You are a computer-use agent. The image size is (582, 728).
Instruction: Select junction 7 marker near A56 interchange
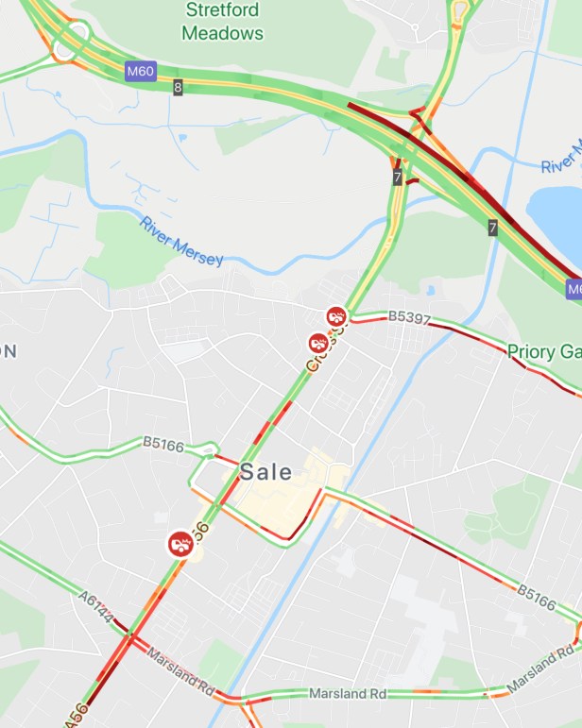(397, 178)
